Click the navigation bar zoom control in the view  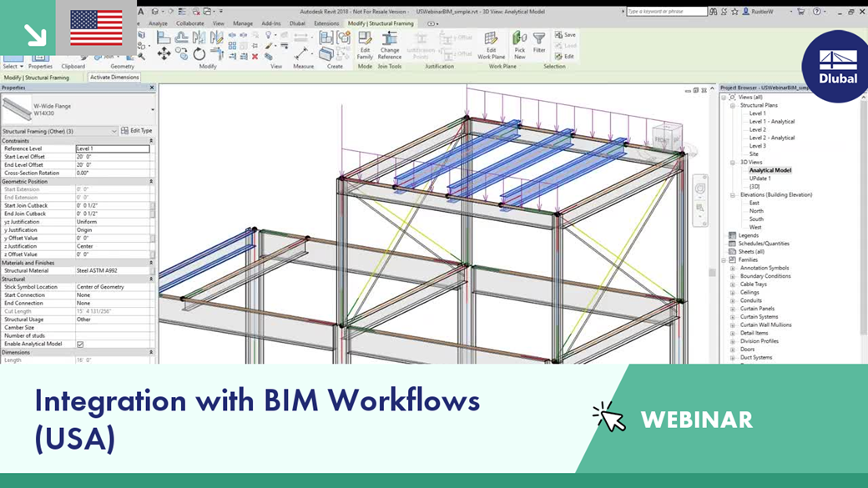[x=700, y=208]
